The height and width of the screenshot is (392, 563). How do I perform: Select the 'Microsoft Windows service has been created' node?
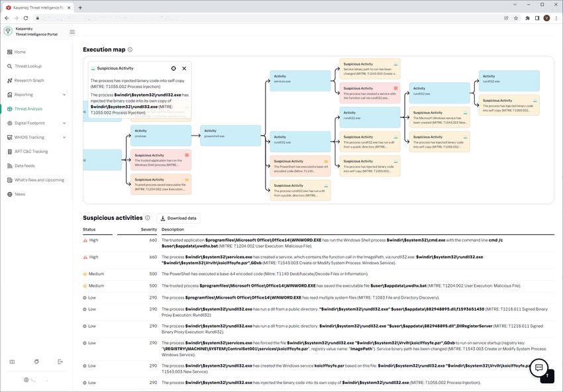pyautogui.click(x=440, y=117)
